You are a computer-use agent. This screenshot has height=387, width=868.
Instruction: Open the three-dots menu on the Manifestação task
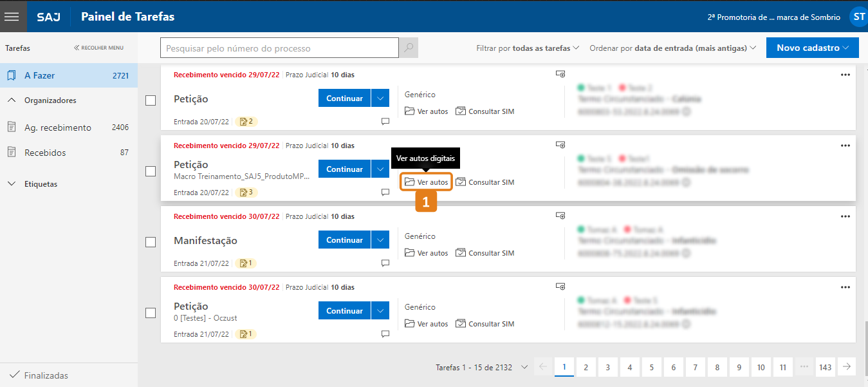845,216
